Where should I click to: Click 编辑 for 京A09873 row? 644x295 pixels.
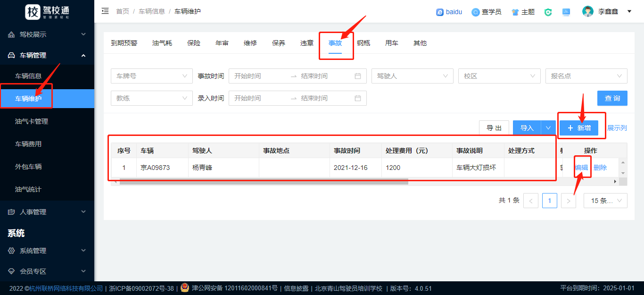(581, 168)
